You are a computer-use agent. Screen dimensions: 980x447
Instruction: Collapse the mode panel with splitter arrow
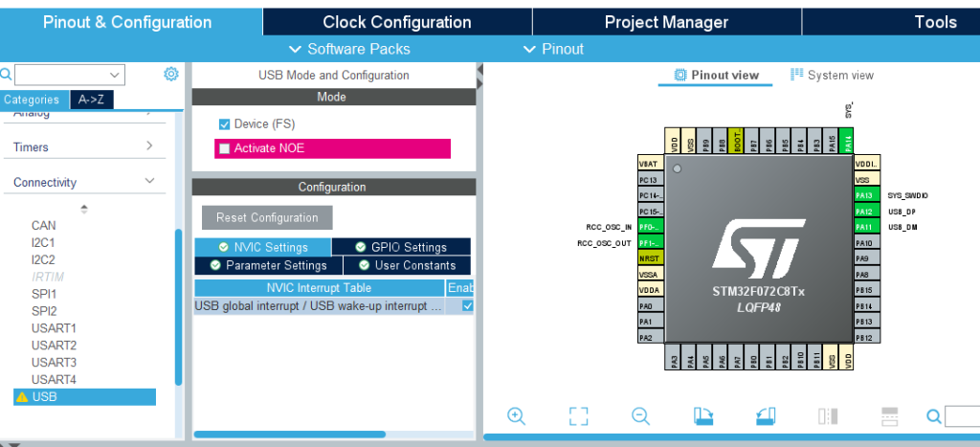click(480, 69)
